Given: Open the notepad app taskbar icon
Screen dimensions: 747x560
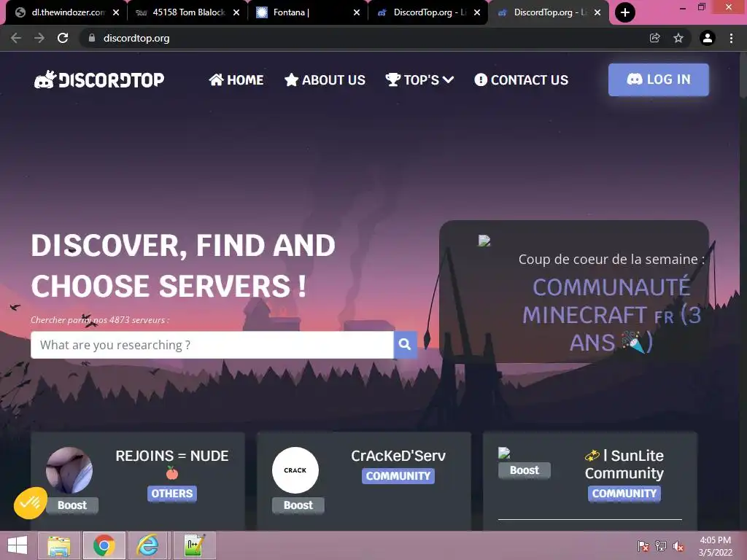Looking at the screenshot, I should click(x=194, y=545).
